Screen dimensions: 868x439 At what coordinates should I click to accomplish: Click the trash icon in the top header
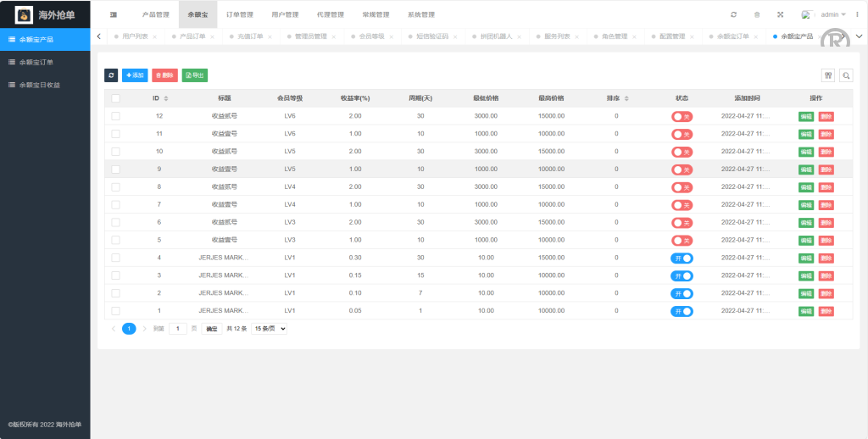click(757, 14)
